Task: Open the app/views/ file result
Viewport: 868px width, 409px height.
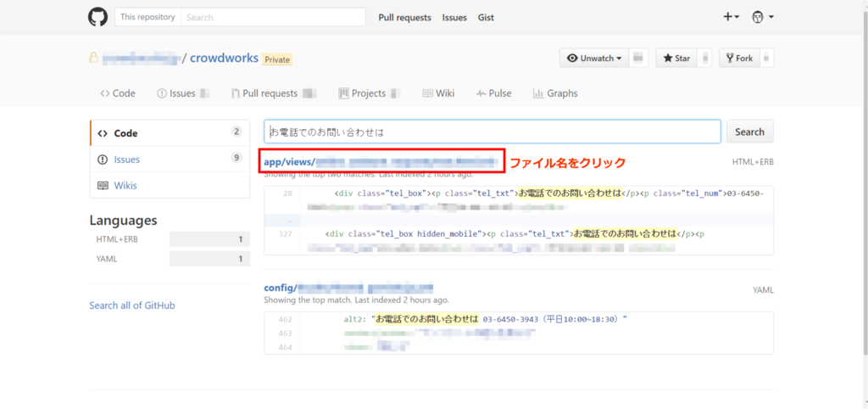Action: [381, 162]
